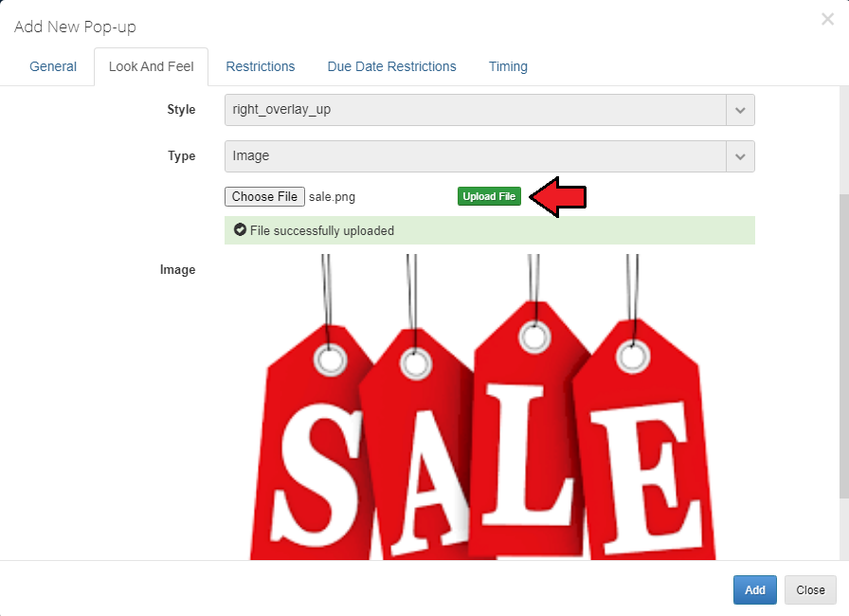Click the green Upload File button
This screenshot has width=849, height=616.
pyautogui.click(x=489, y=196)
